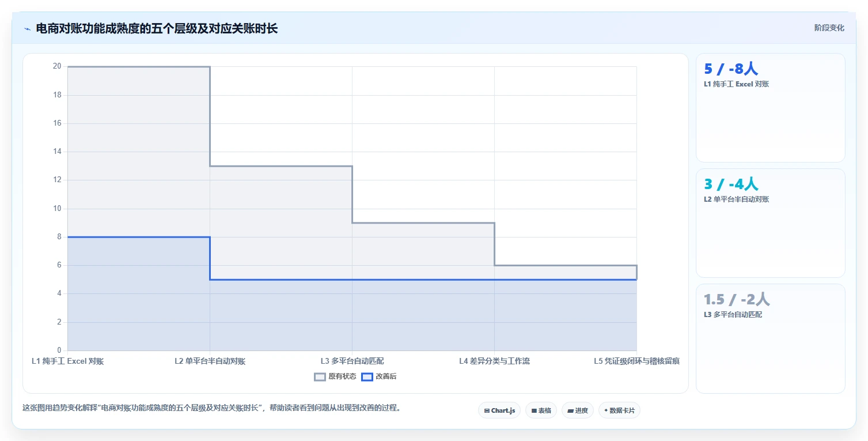Click x-axis label L1 纯手工 Excel 对账

(x=68, y=361)
